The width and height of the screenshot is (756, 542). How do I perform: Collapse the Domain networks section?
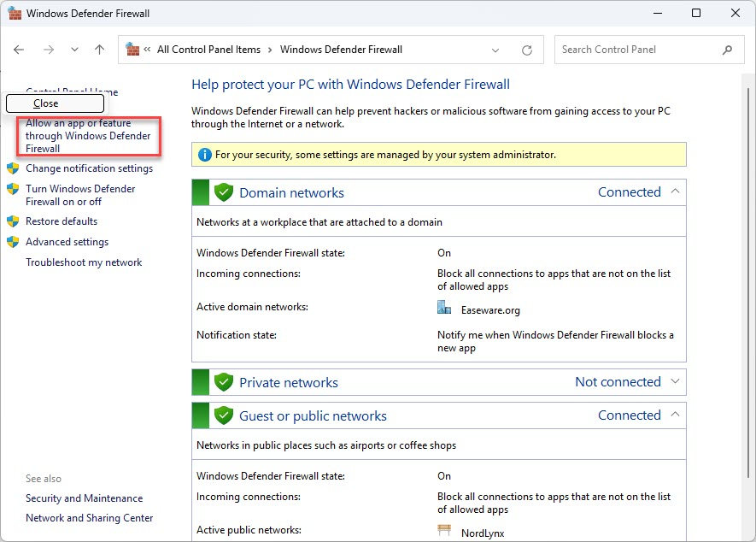[676, 191]
